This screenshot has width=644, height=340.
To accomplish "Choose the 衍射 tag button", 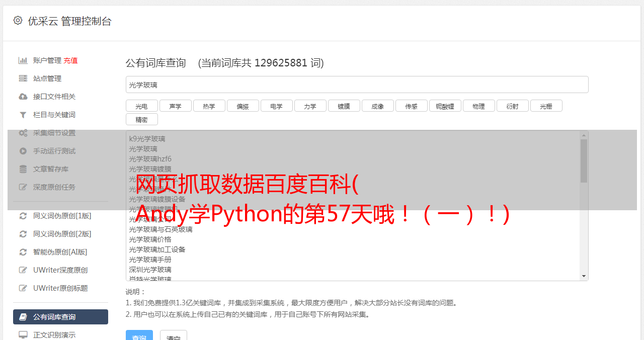I will pos(513,106).
